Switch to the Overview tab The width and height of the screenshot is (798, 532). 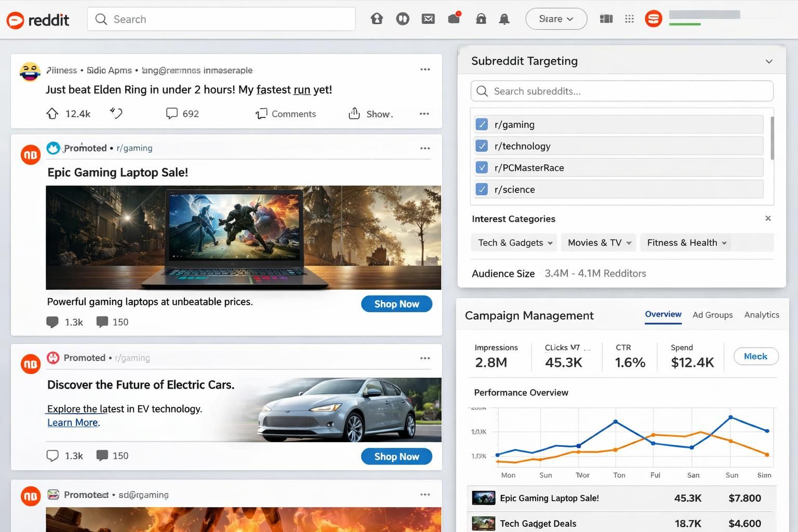click(663, 314)
